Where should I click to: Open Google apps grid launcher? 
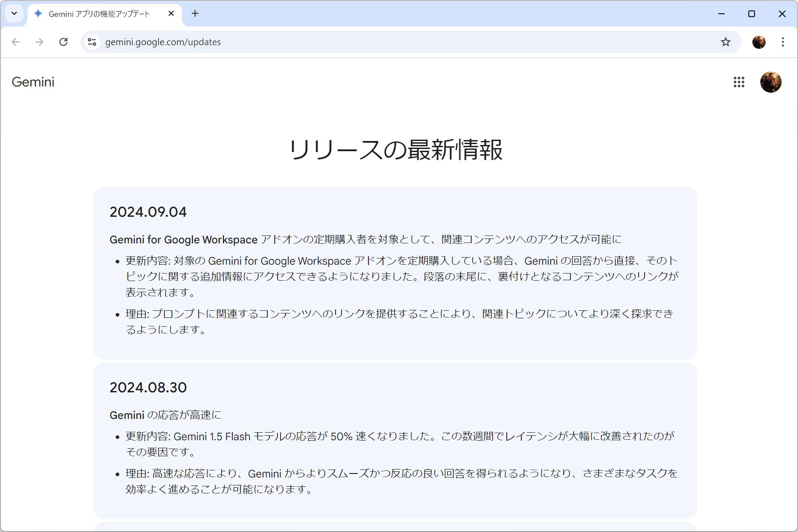pos(739,82)
